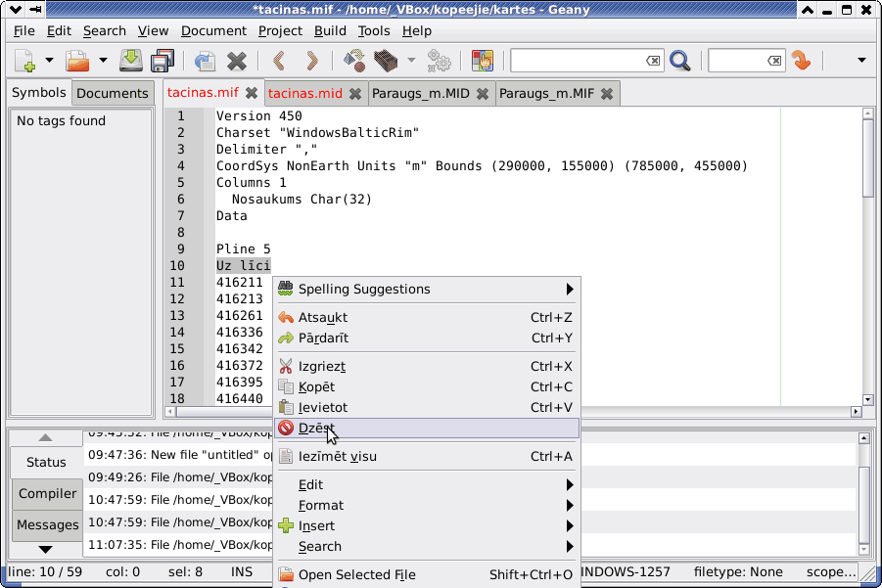Expand the context menu Search submenu
The image size is (882, 588).
tap(427, 546)
